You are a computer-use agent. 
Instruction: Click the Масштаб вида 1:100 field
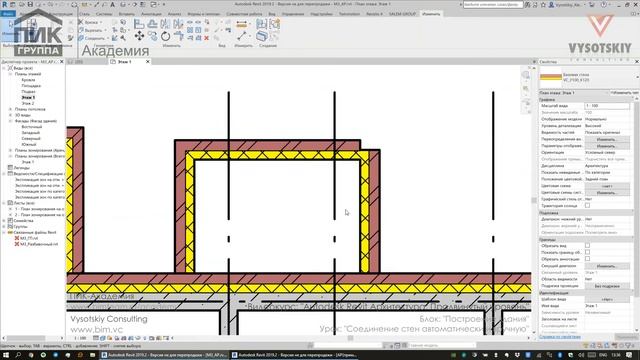point(607,106)
